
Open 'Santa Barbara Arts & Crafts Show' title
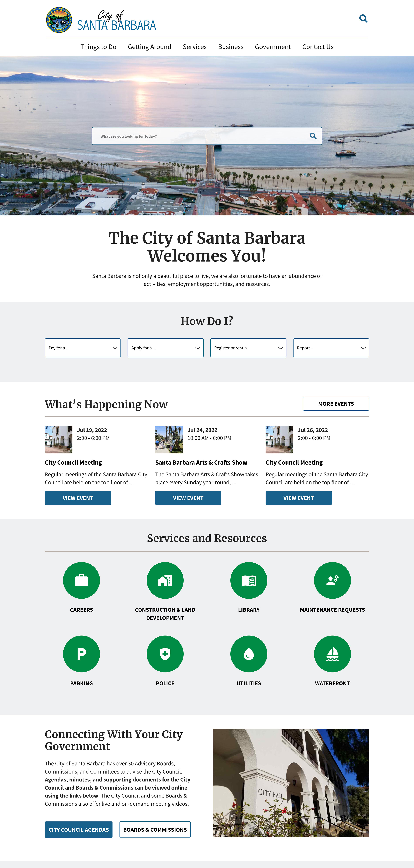coord(201,463)
